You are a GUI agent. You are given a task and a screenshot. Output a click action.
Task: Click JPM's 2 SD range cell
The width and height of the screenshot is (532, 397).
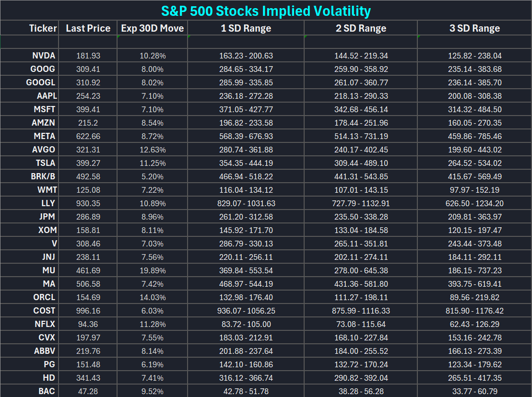361,217
